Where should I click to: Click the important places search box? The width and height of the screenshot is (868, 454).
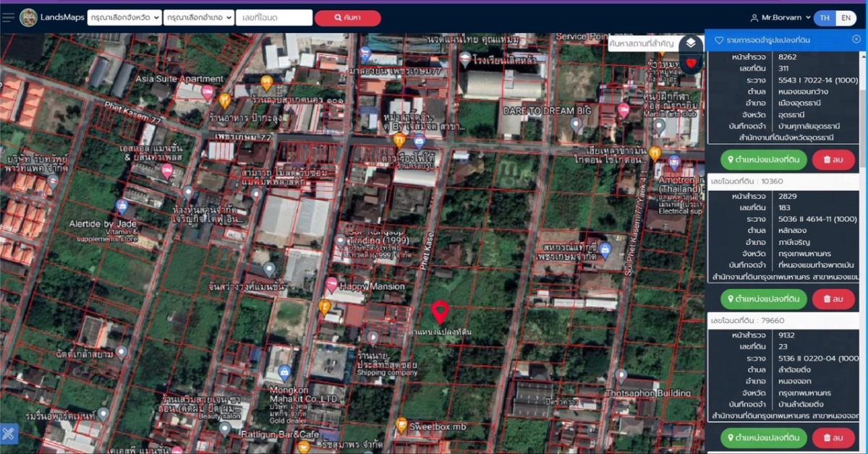tap(642, 43)
